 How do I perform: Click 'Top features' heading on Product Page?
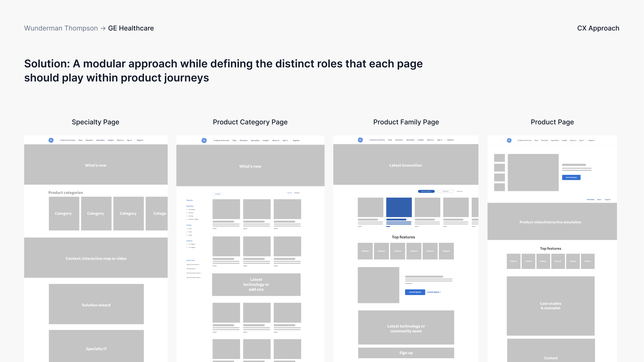click(x=551, y=248)
